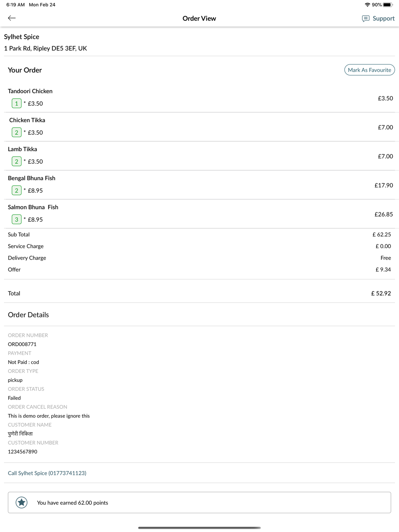Tap the order number ORD008771
Image resolution: width=399 pixels, height=532 pixels.
point(22,344)
